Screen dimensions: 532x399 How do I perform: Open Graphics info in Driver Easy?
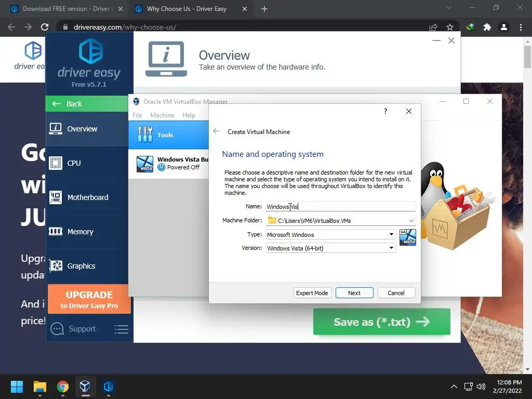click(x=87, y=266)
